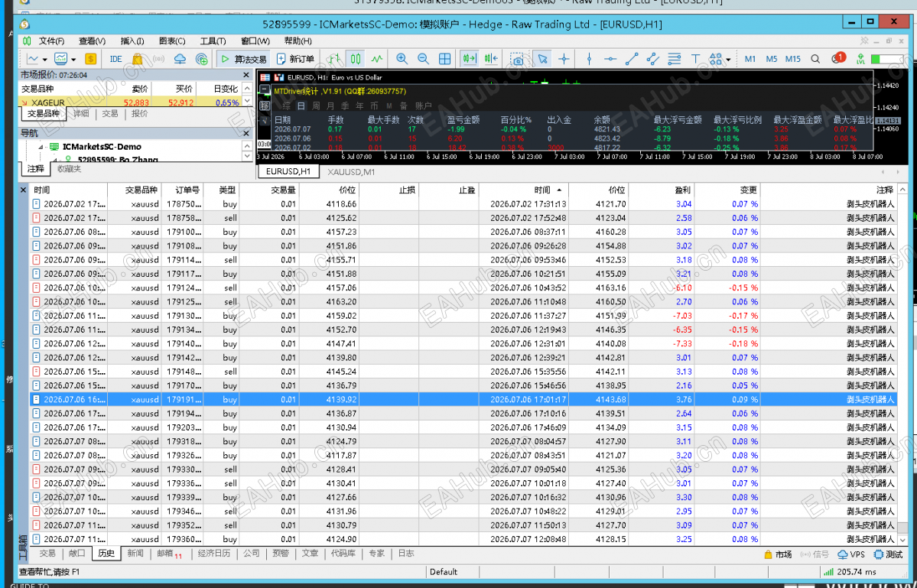Open the 工具(T) menu
917x588 pixels.
[213, 41]
